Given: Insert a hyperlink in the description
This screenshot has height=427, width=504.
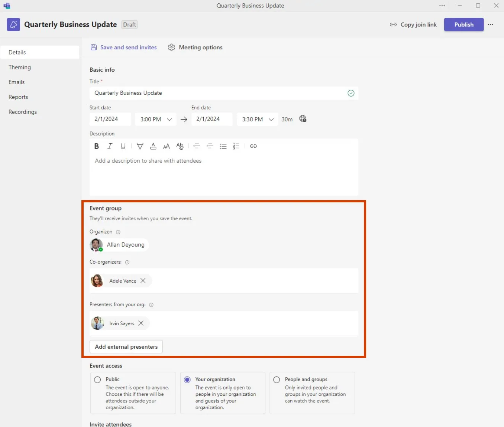Looking at the screenshot, I should (253, 146).
